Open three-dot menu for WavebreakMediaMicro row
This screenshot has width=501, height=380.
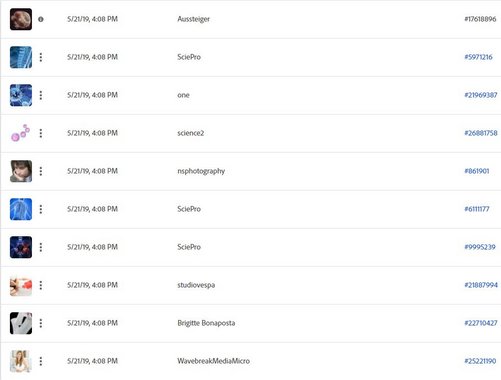point(41,361)
